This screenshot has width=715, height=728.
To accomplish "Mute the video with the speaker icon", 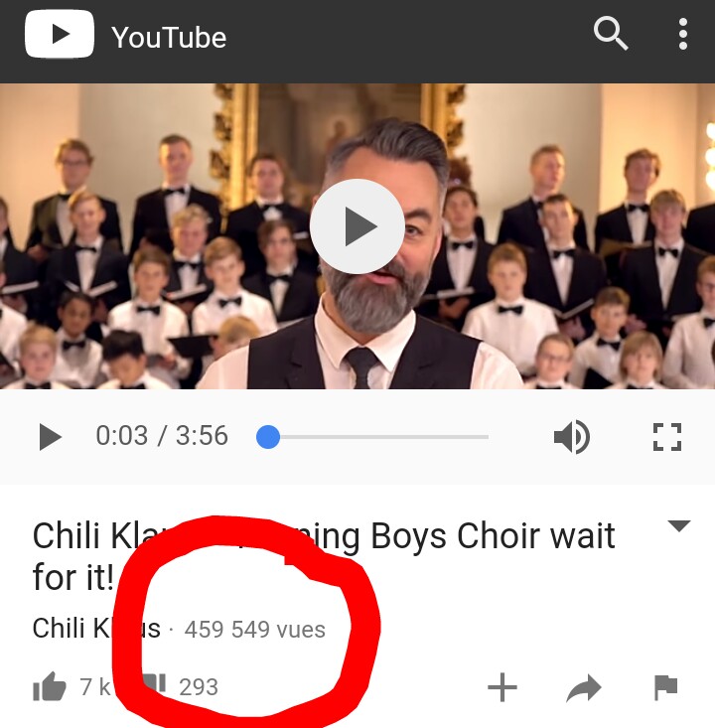I will click(572, 436).
